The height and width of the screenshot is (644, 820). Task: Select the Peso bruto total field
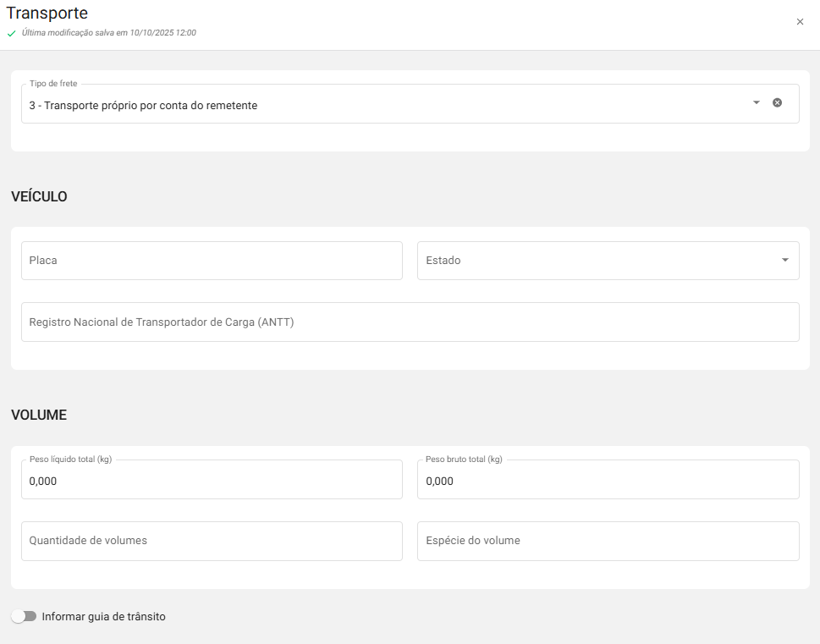pyautogui.click(x=608, y=481)
